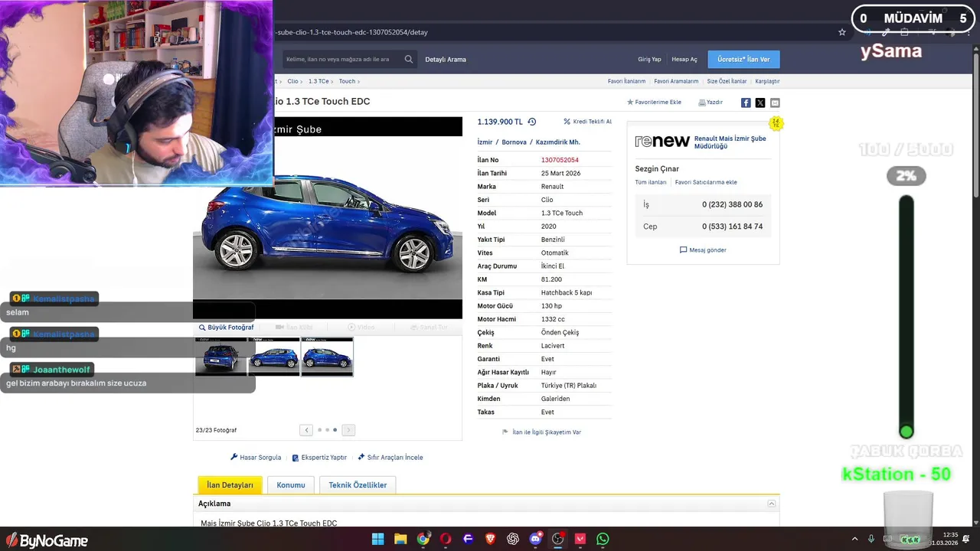
Task: Open Renault Mais İzmir Şube Müdürlüğü store link
Action: (730, 142)
